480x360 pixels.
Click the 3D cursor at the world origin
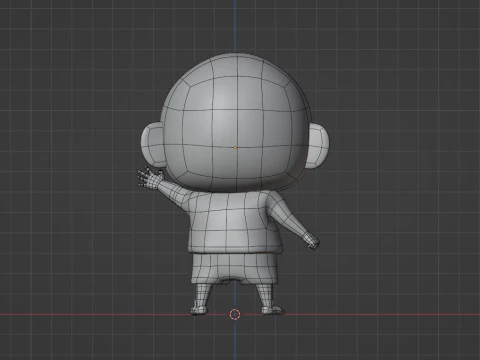tap(235, 314)
